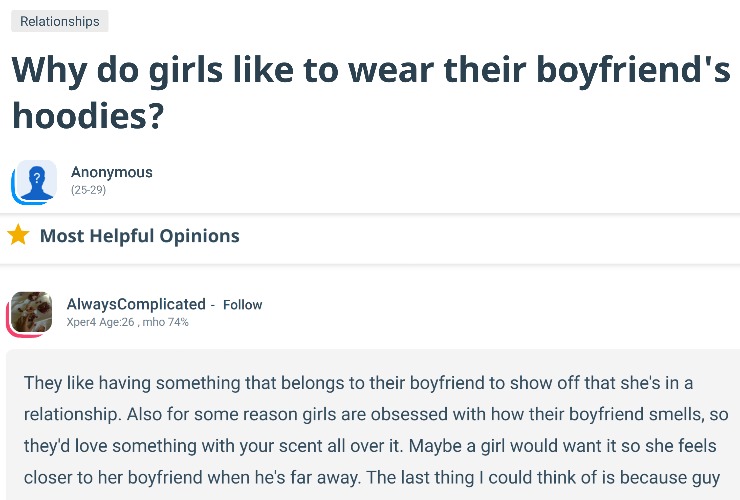Click the question title about boyfriend's hoodies

(x=370, y=72)
